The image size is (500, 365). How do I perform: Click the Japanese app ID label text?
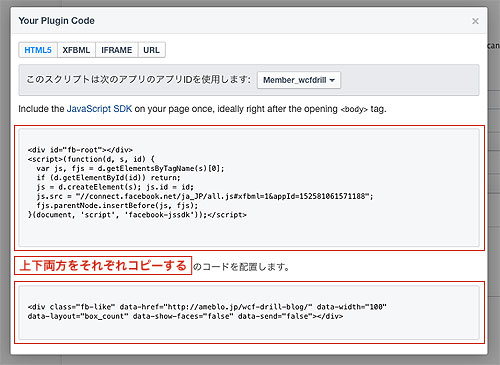(x=138, y=80)
